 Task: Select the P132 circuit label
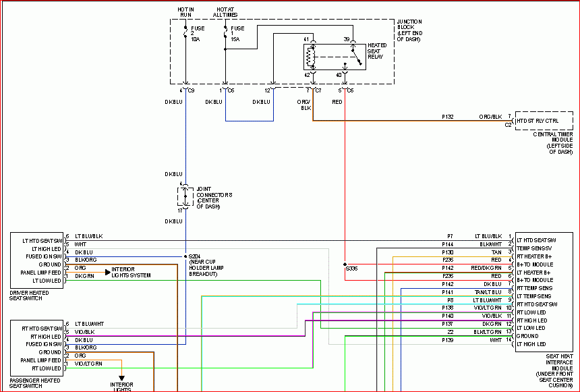[448, 117]
